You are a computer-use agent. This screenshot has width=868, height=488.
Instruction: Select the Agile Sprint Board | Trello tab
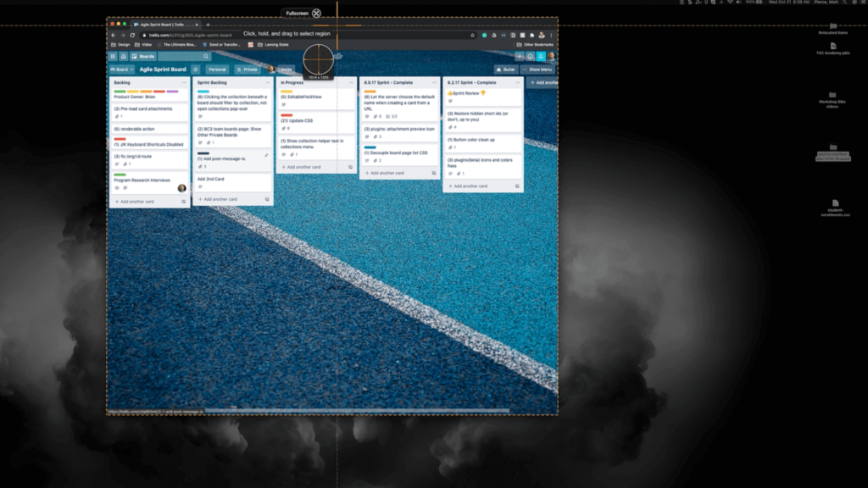(x=164, y=25)
